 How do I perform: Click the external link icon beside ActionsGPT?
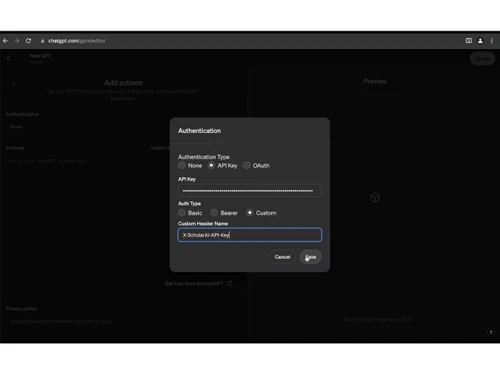229,283
